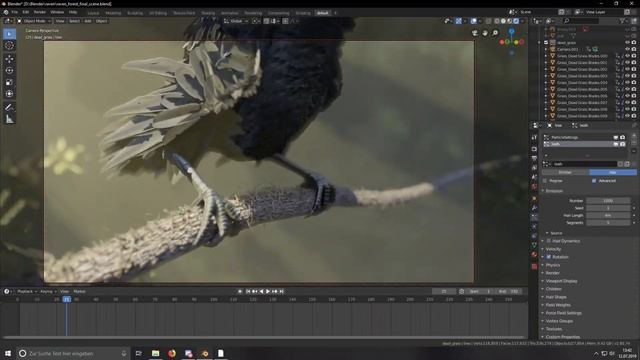640x360 pixels.
Task: Open the Texture properties tab icon
Action: click(x=534, y=266)
